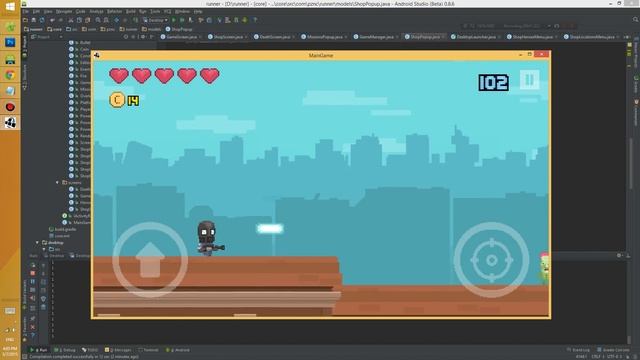Click the Replace toolbar icon
Viewport: 640px width, 360px height.
point(106,20)
